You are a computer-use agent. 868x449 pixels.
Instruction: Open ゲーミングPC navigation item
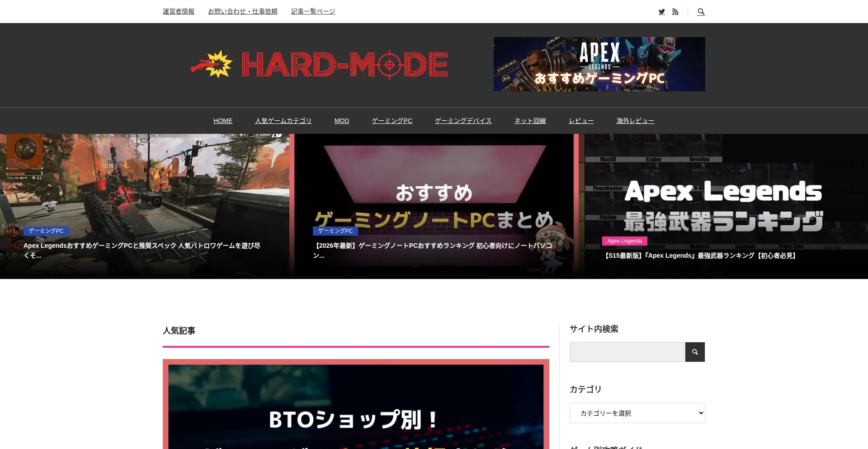coord(392,121)
